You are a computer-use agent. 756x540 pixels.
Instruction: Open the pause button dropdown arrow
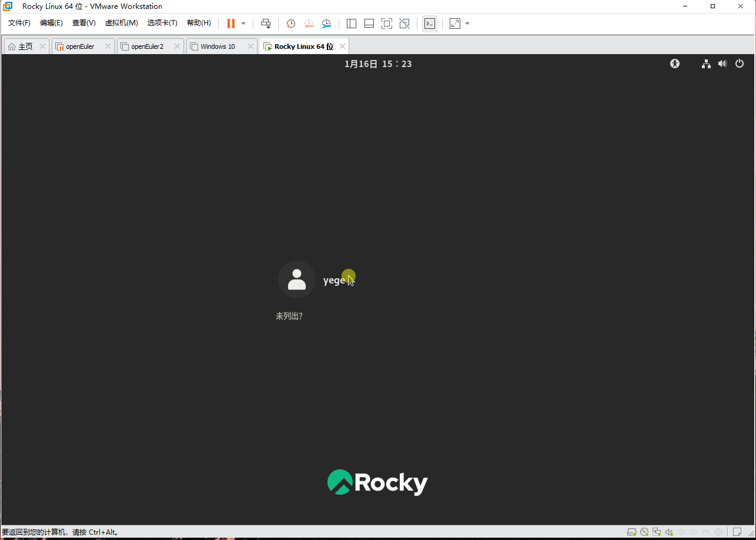(x=242, y=24)
